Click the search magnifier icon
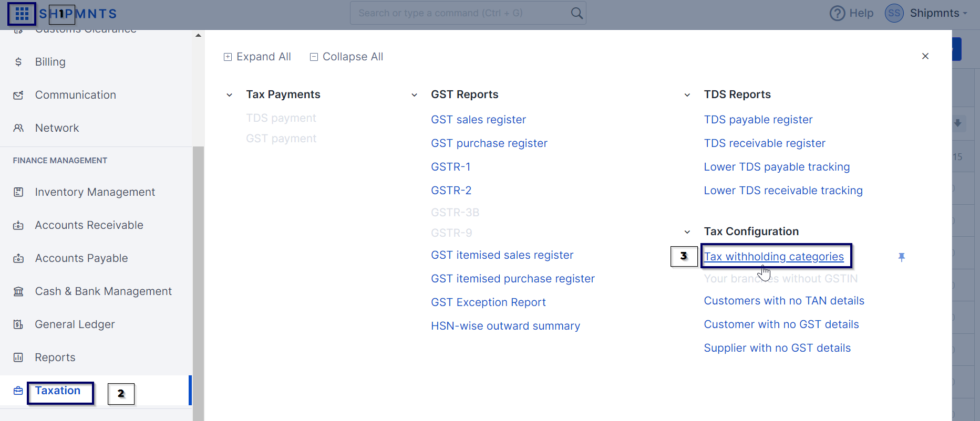The width and height of the screenshot is (980, 421). (576, 13)
